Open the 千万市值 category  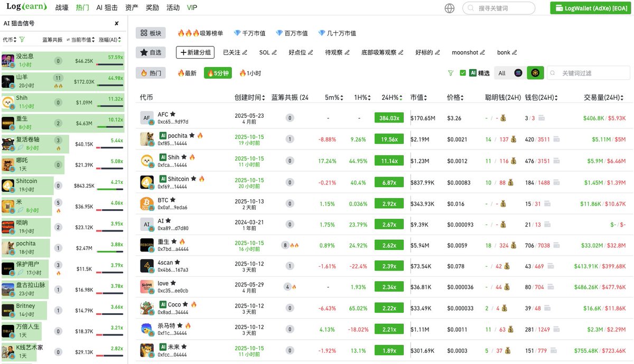pos(251,33)
